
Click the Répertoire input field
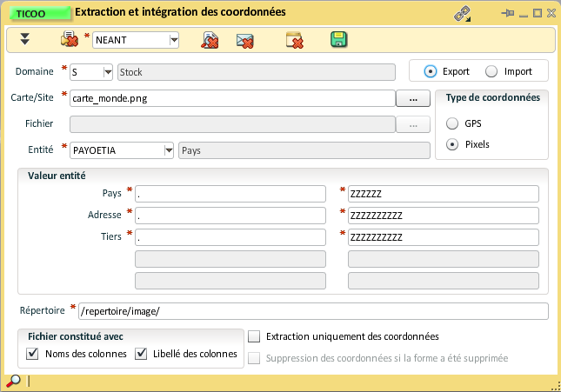[x=313, y=311]
